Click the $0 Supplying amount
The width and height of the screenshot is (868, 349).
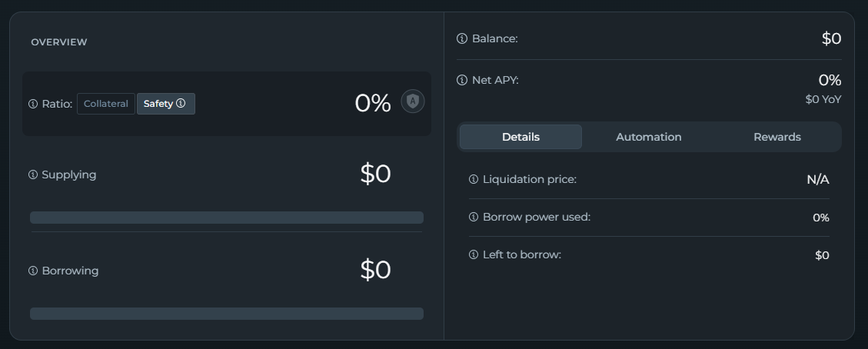click(375, 174)
